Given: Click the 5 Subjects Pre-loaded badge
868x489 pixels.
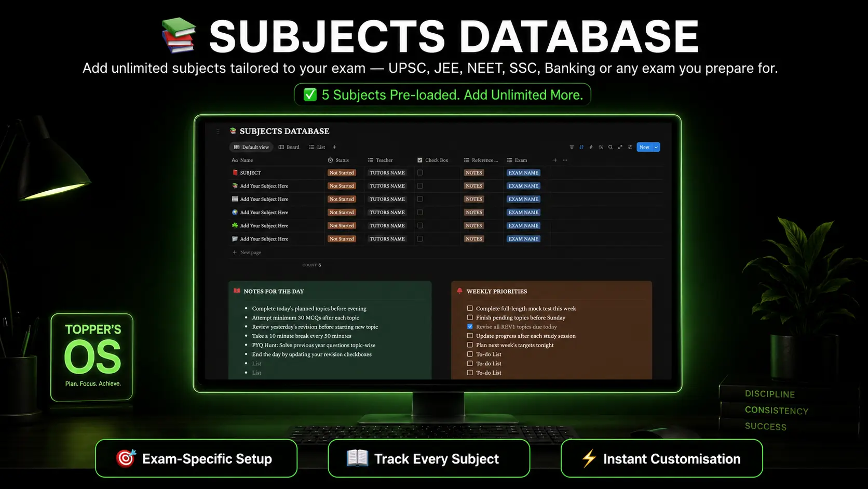Looking at the screenshot, I should 442,95.
